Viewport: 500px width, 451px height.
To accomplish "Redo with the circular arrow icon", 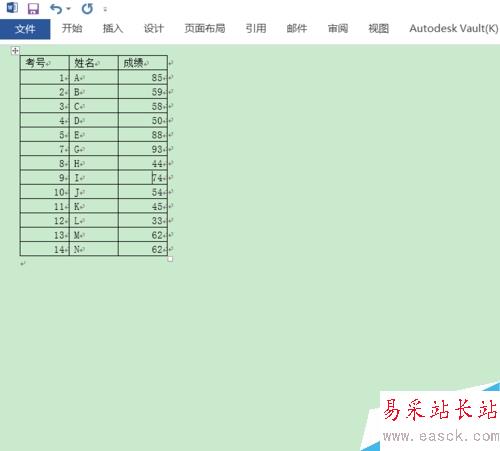I will tap(87, 9).
